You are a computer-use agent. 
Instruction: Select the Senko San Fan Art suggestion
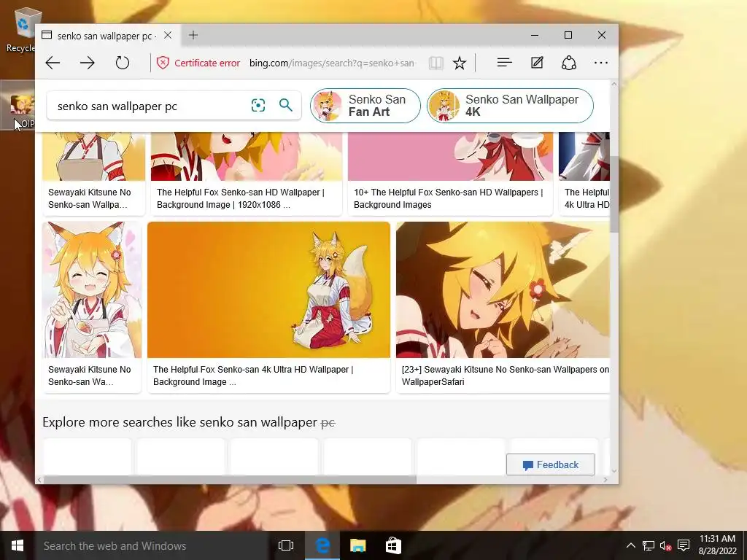(x=365, y=106)
